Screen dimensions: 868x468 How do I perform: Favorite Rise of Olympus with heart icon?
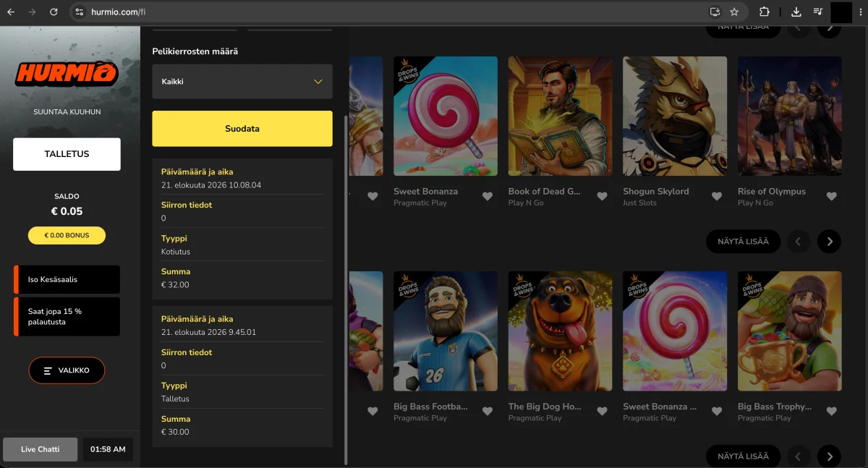[x=832, y=196]
